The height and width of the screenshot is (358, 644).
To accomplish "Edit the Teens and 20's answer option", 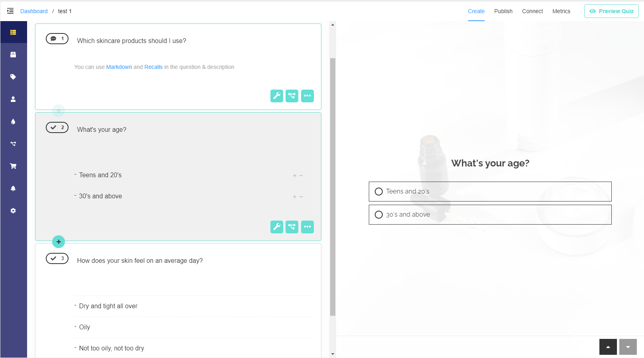I will (100, 175).
